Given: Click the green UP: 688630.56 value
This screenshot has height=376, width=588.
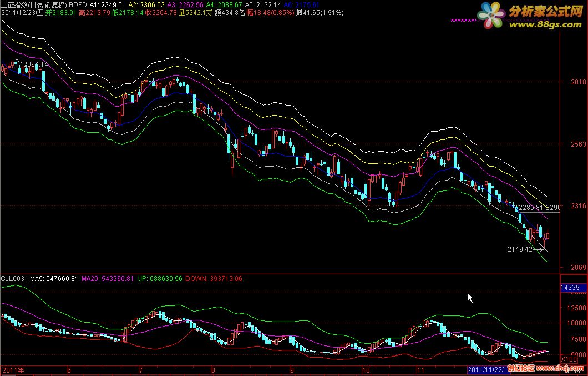Looking at the screenshot, I should click(x=160, y=279).
